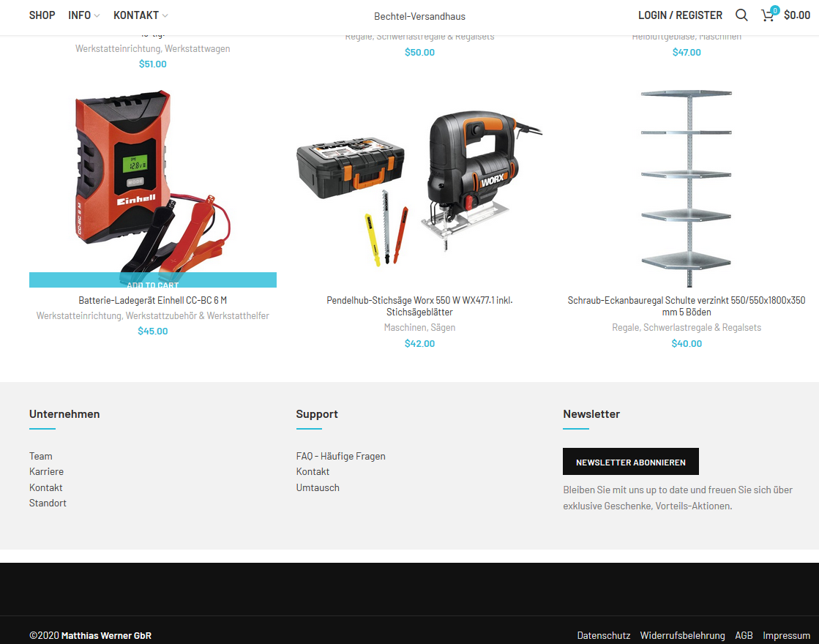Screen dimensions: 819x644
Task: Open Kontakt link under Unternehmen
Action: point(46,488)
